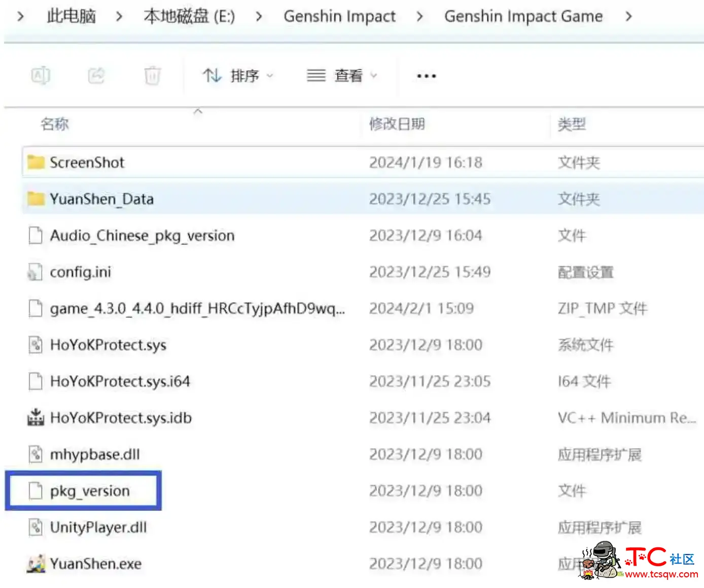Click the 系统文件 type cell
This screenshot has width=704, height=588.
tap(586, 345)
